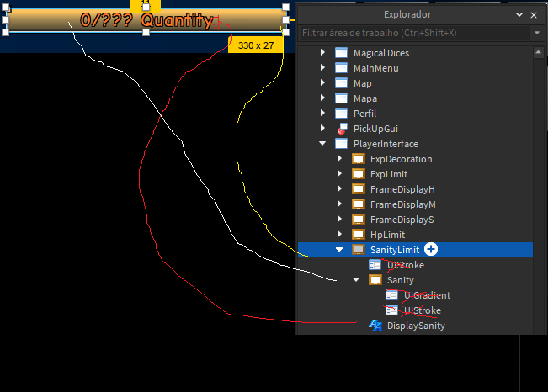Click the bottom-center resize handle of selected frame
Viewport: 548px width, 392px height.
point(146,33)
